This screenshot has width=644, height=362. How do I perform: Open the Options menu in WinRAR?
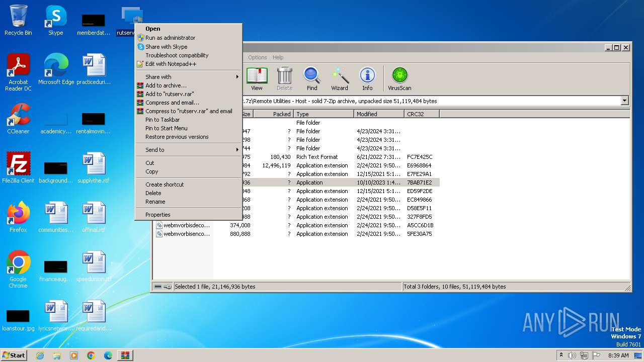257,57
